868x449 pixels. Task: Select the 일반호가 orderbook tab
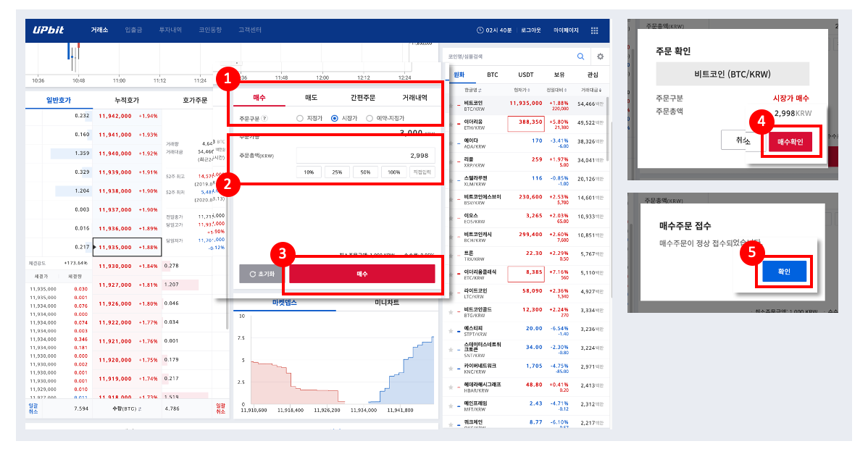pyautogui.click(x=59, y=100)
